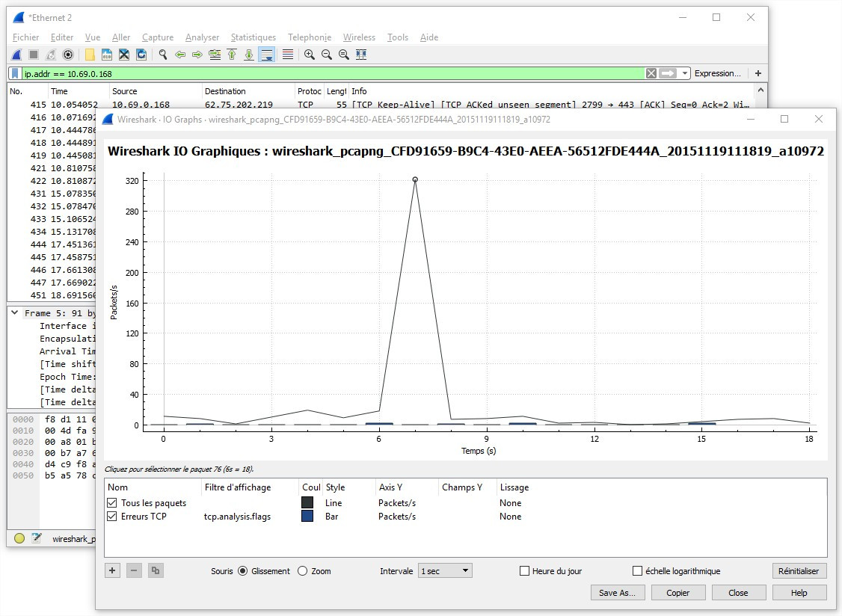Zoom in on packet list text
This screenshot has height=616, width=842.
click(310, 54)
